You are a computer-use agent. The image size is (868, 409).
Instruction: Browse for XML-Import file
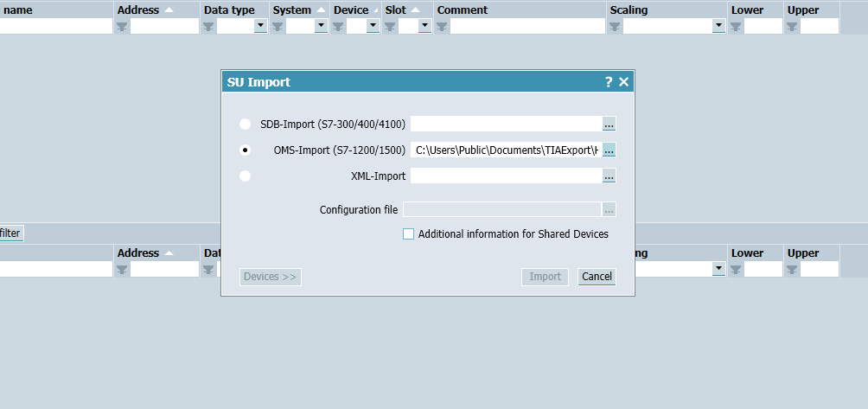point(609,176)
